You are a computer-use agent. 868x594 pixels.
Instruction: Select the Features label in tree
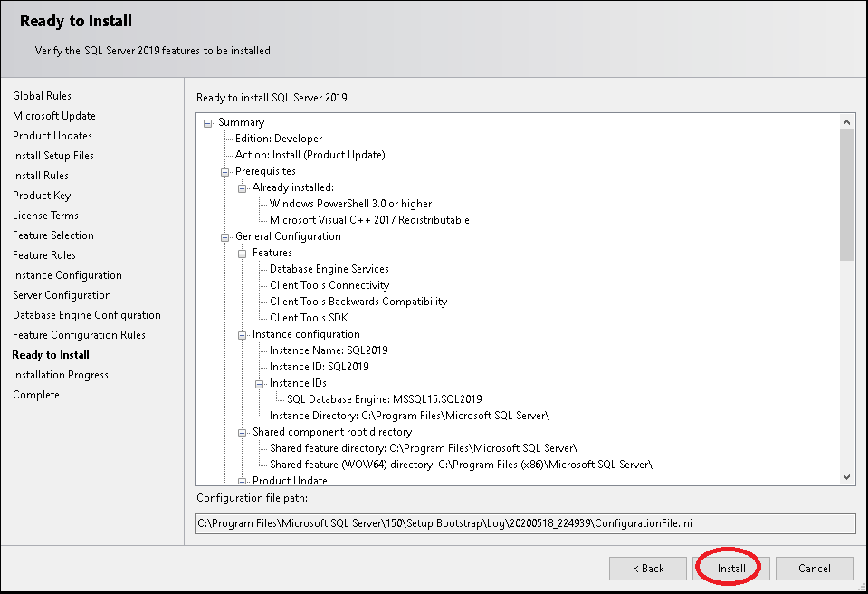pos(272,253)
